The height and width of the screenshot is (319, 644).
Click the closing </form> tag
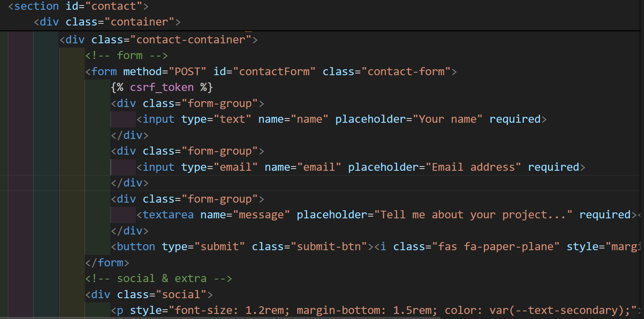[x=107, y=263]
